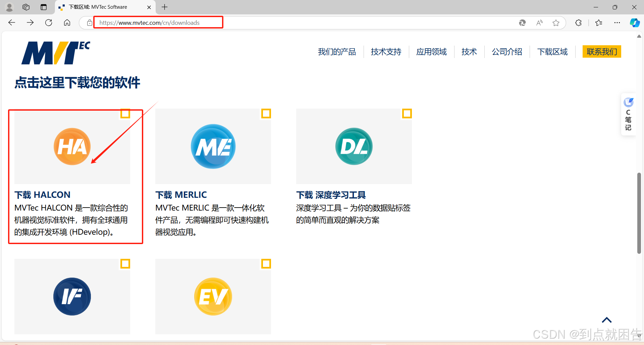Screen dimensions: 644x345
Task: Check the box on the deep learning tools tile
Action: tap(407, 114)
